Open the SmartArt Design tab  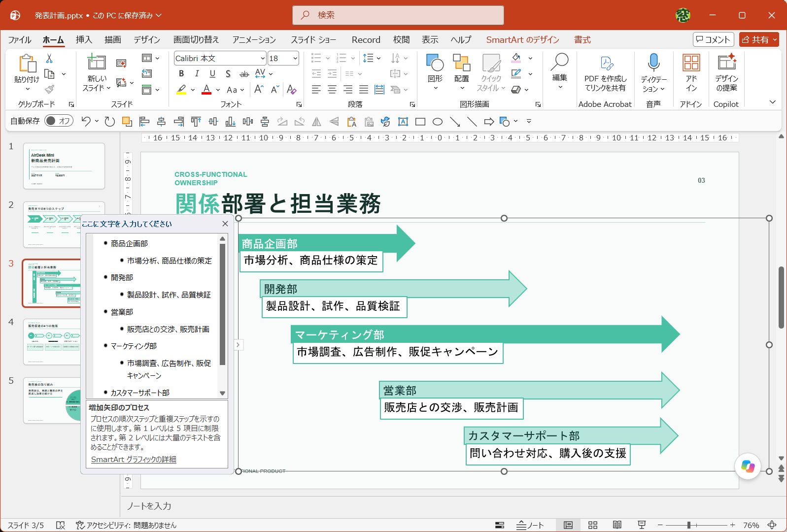pos(523,40)
